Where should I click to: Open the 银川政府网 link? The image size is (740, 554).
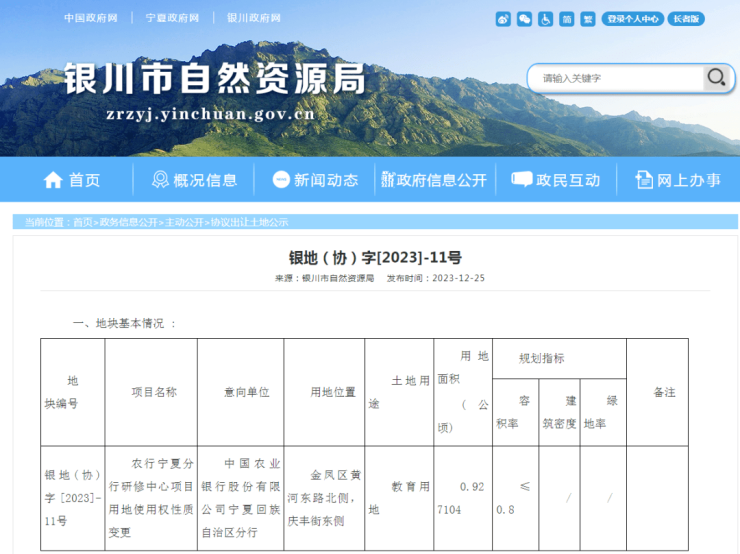254,18
